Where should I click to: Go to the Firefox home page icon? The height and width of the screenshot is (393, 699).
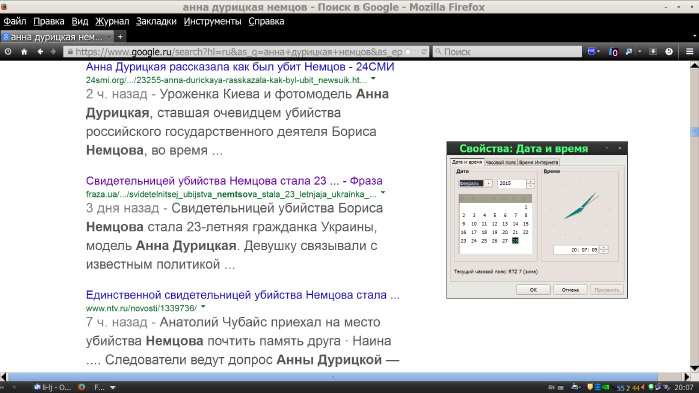[24, 52]
